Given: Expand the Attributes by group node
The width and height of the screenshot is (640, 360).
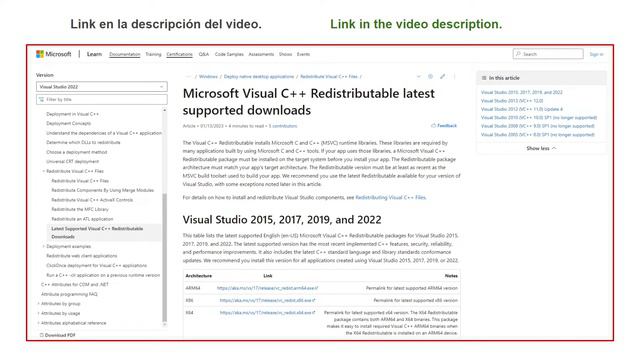Looking at the screenshot, I should click(x=39, y=304).
